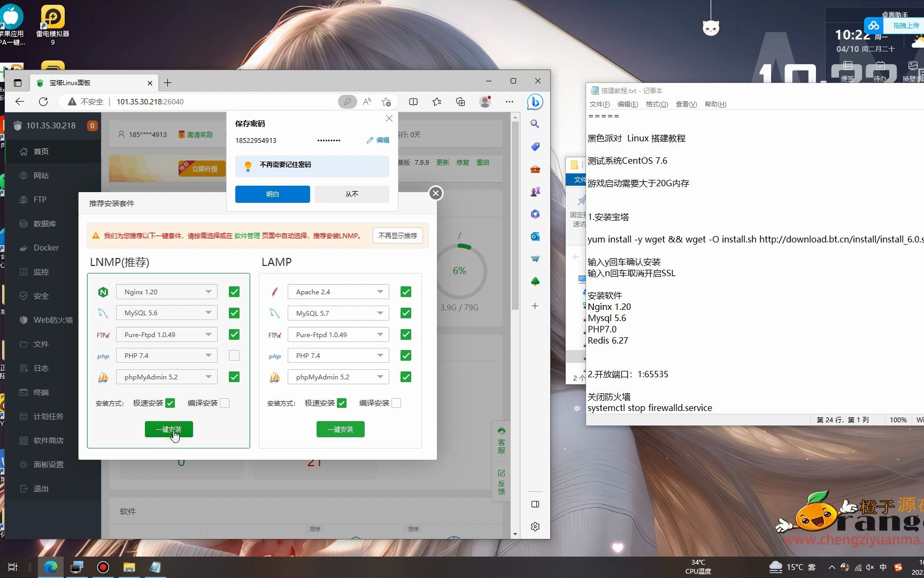Open the LNMP Pure-Ftpd 1.0.49 dropdown
This screenshot has height=578, width=924.
(x=167, y=334)
